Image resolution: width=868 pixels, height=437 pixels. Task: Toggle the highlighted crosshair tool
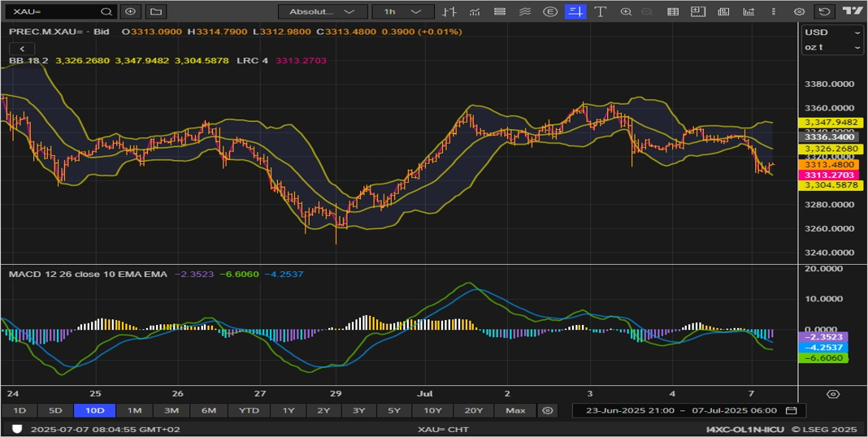click(x=575, y=11)
